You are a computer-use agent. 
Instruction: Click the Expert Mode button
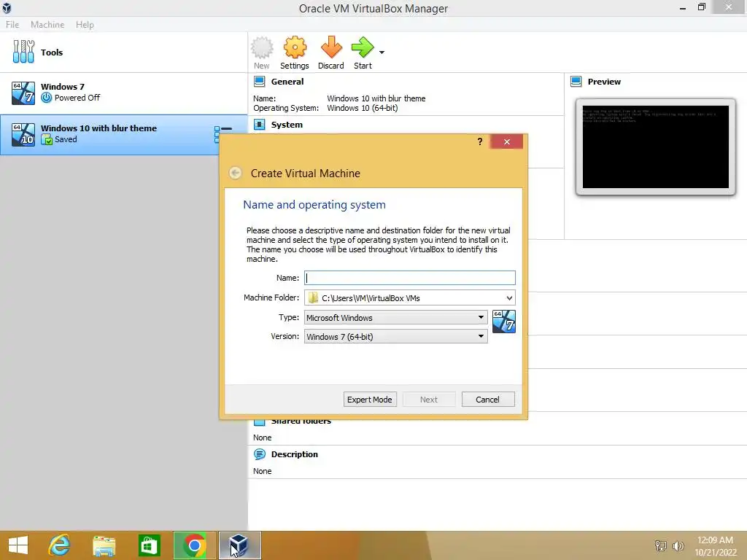[x=370, y=400]
